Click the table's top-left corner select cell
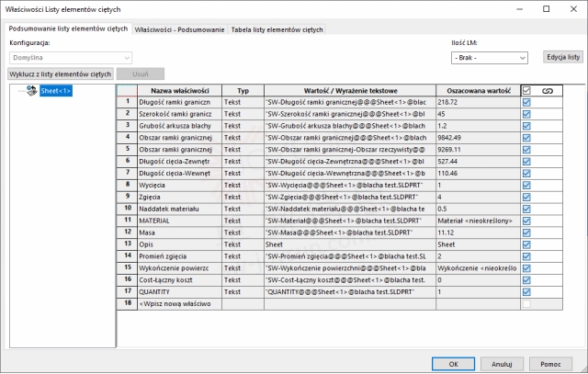The height and width of the screenshot is (374, 588). 127,90
